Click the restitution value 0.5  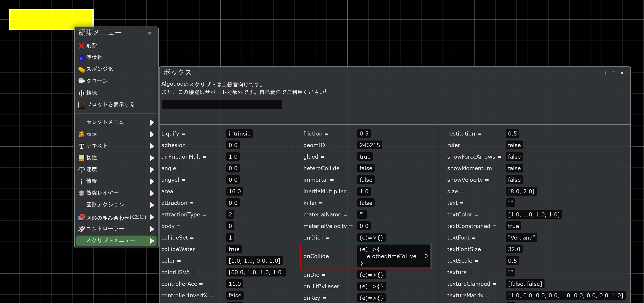point(512,134)
